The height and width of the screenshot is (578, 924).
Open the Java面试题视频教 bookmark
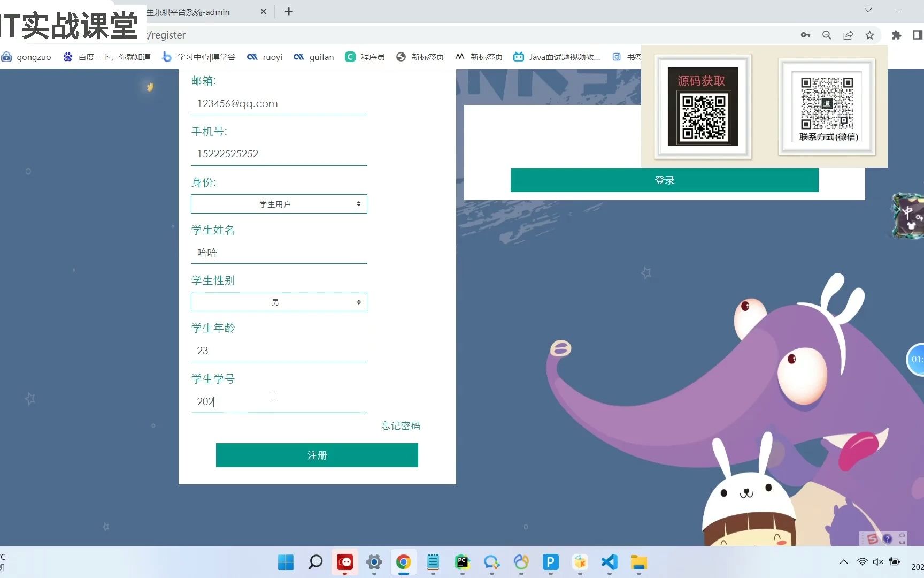click(556, 57)
